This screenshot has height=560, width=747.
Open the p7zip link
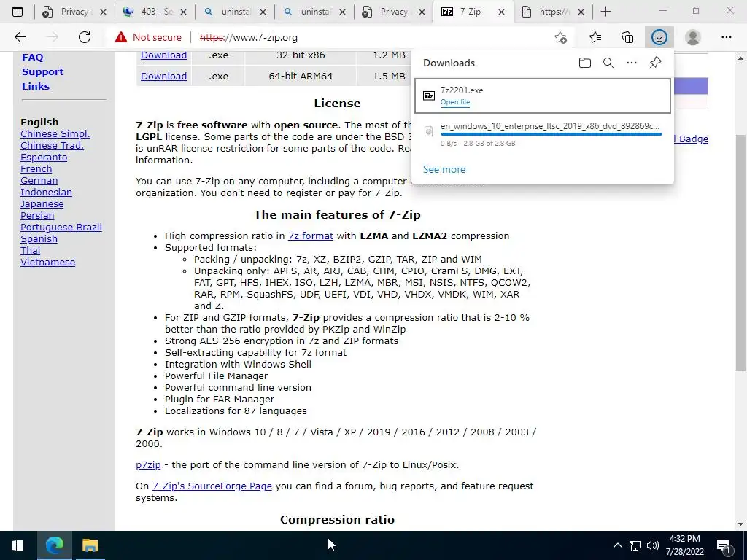148,464
